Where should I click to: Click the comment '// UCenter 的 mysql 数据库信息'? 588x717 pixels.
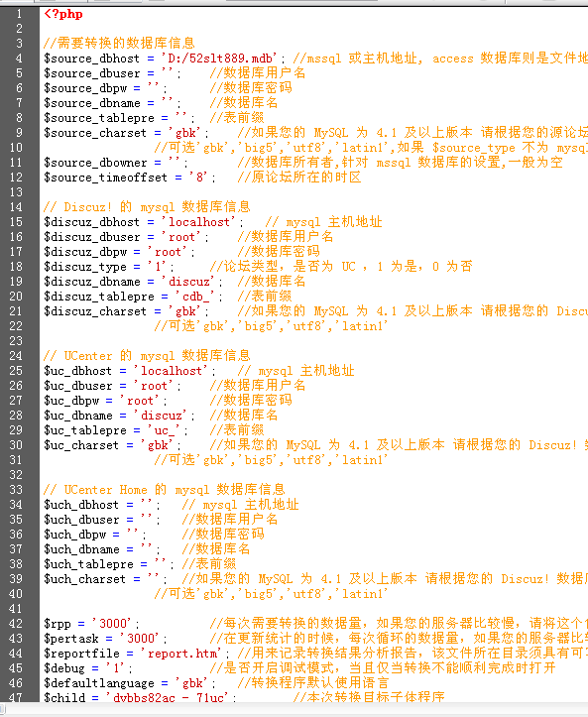(147, 356)
